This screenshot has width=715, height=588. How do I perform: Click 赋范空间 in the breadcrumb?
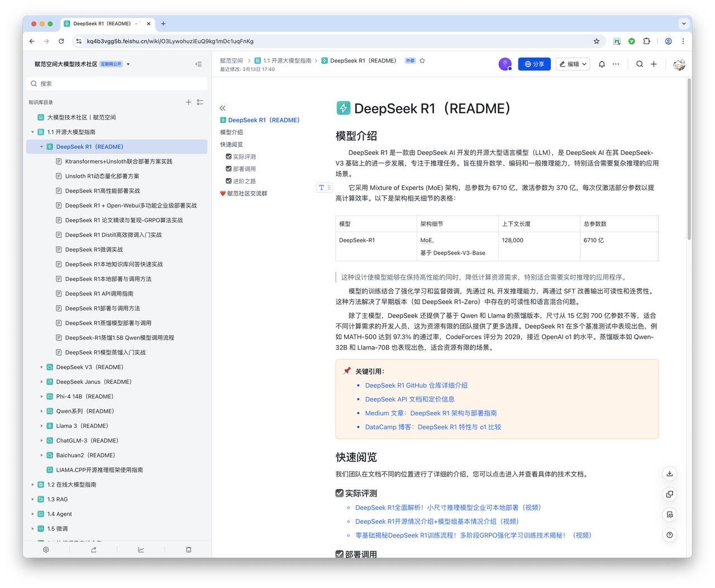pyautogui.click(x=231, y=60)
